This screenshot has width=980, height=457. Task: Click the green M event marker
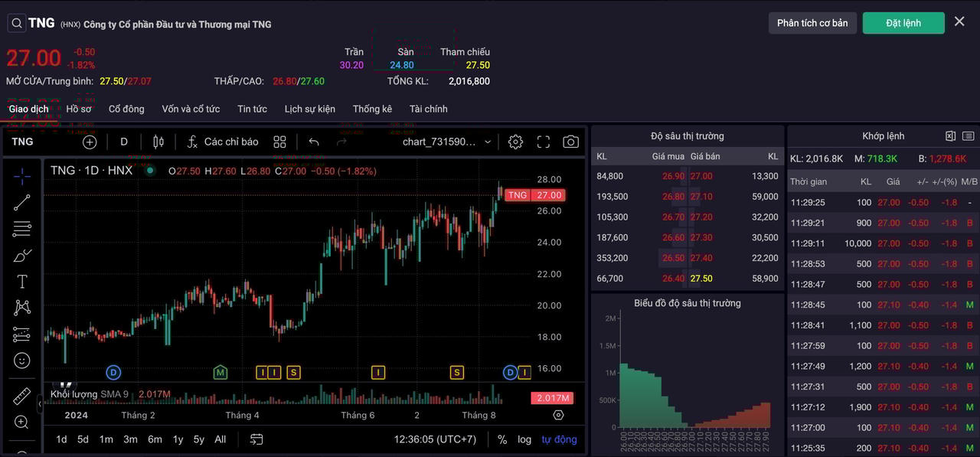(220, 373)
